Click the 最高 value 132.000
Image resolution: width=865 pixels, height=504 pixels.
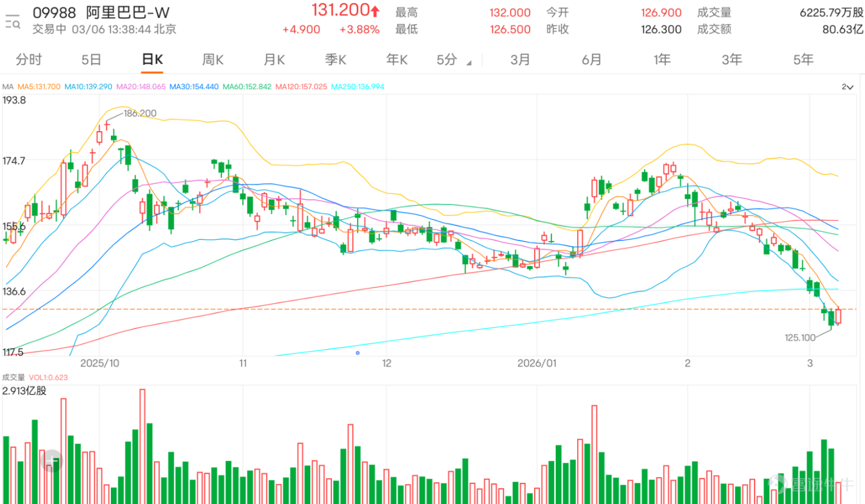pyautogui.click(x=510, y=12)
